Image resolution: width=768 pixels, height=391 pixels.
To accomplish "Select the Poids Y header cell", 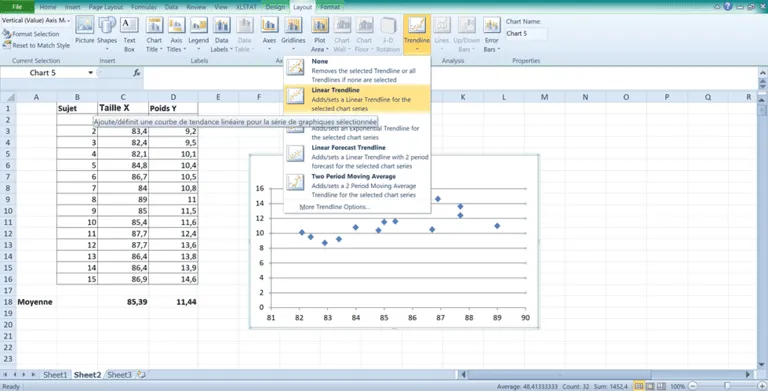I will tap(173, 108).
